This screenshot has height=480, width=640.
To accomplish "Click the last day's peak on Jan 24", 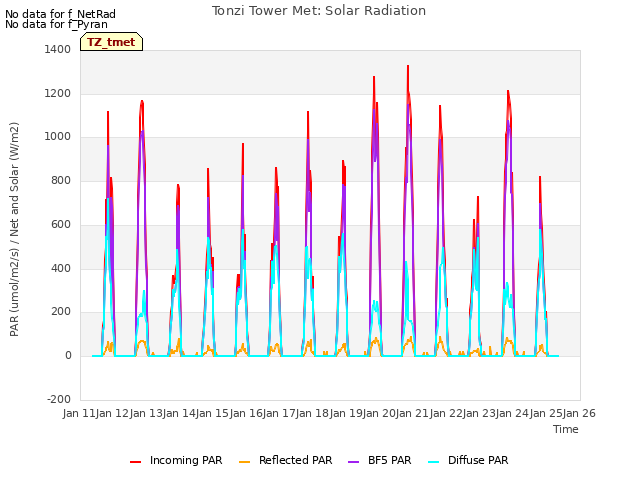I will pyautogui.click(x=540, y=177).
